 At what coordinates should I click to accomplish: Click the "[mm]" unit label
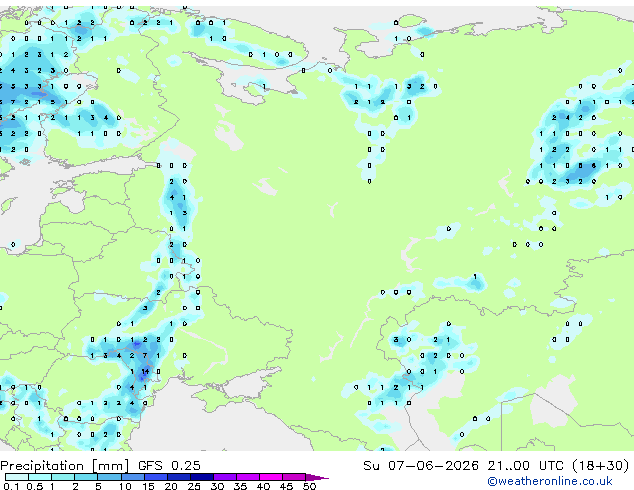click(x=111, y=466)
